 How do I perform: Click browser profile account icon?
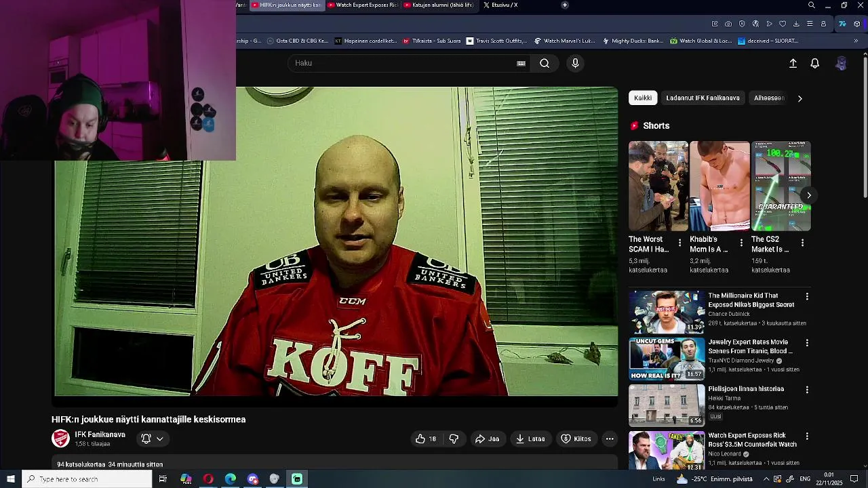pyautogui.click(x=823, y=24)
